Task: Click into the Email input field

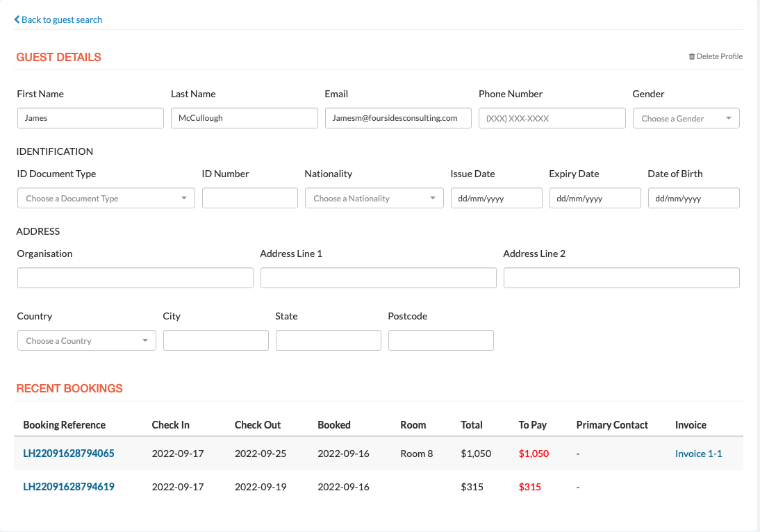Action: coord(398,118)
